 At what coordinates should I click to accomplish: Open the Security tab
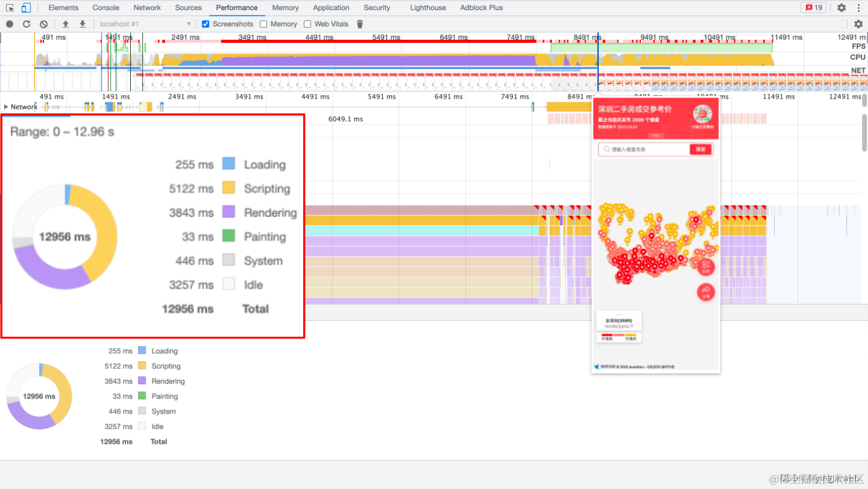(x=377, y=8)
